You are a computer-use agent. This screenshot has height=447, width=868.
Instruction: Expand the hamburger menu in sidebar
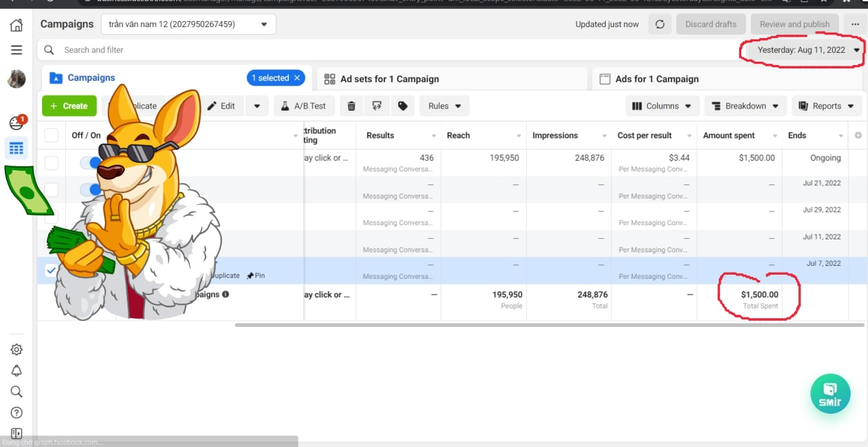(16, 50)
